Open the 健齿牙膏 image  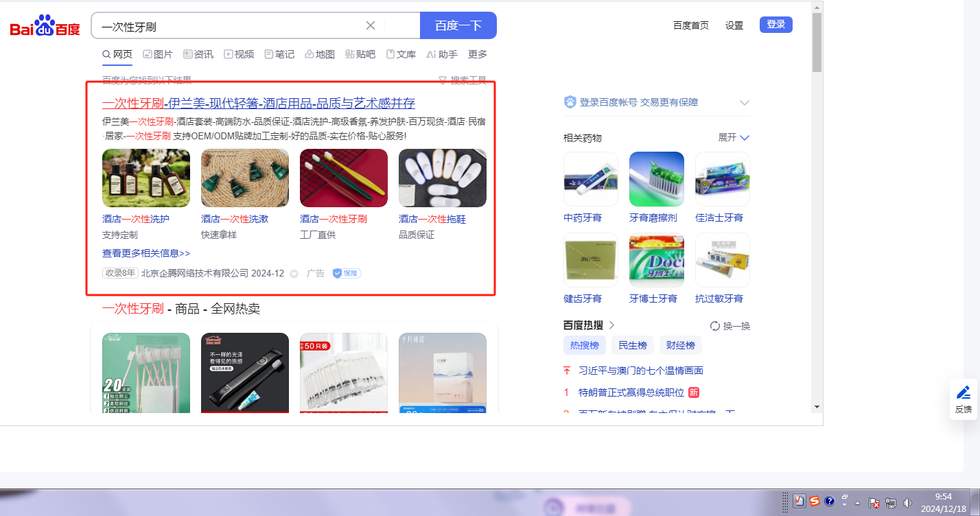[591, 260]
